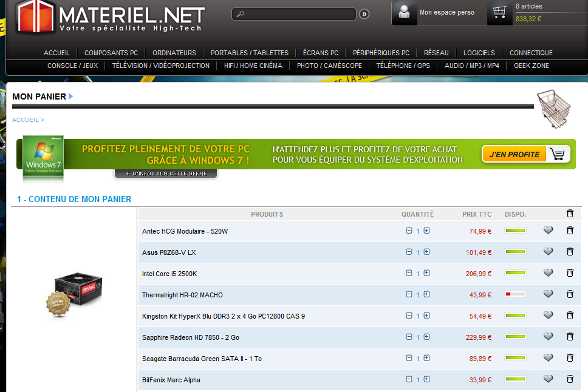The image size is (588, 392).
Task: Add Intel Core i5 2500K to wishlist
Action: (x=548, y=273)
